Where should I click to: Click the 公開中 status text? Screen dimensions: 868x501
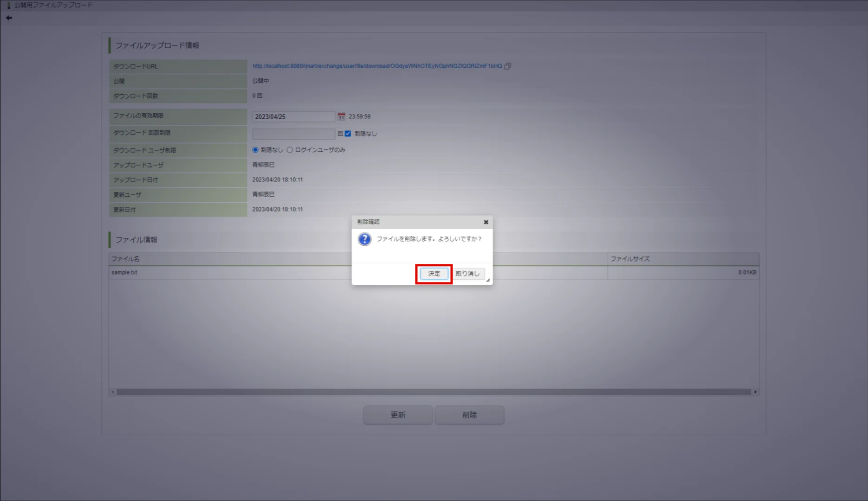click(260, 81)
